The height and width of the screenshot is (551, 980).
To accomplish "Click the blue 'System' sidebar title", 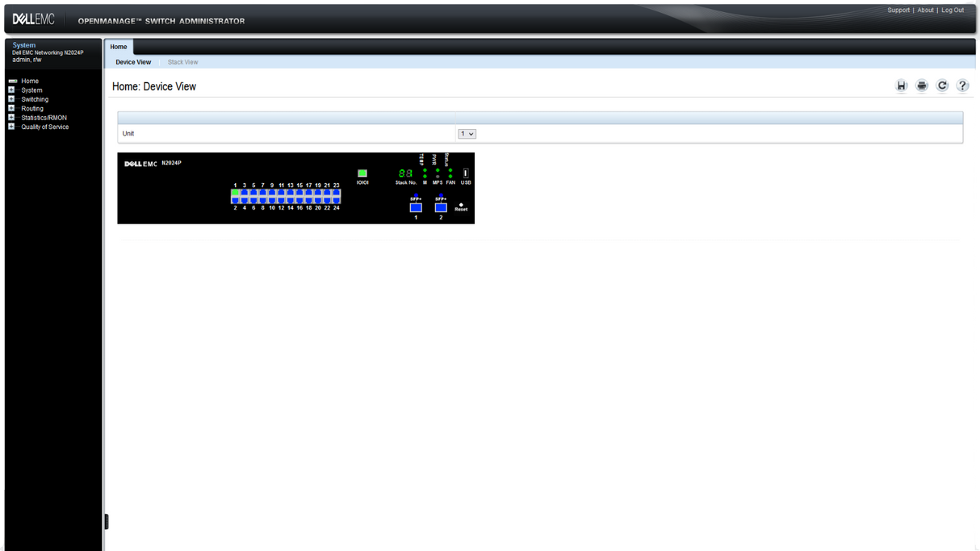I will coord(24,45).
